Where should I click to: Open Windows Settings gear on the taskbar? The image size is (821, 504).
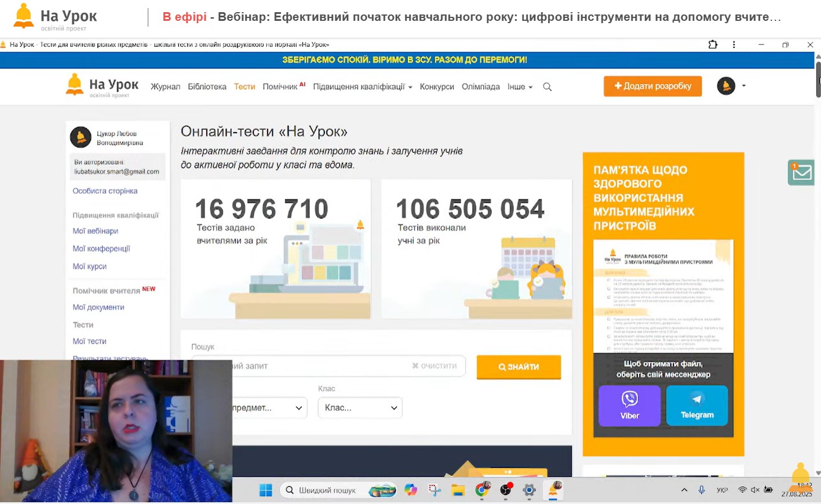point(529,491)
